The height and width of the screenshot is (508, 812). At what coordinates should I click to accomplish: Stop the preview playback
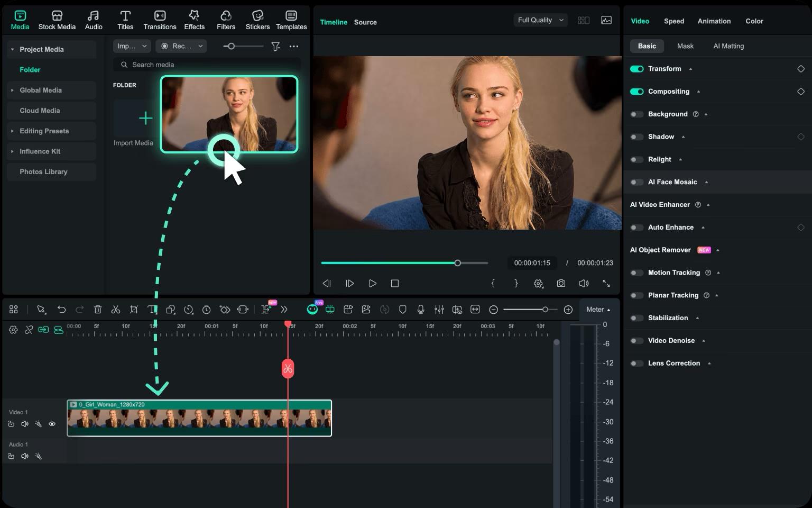click(394, 284)
